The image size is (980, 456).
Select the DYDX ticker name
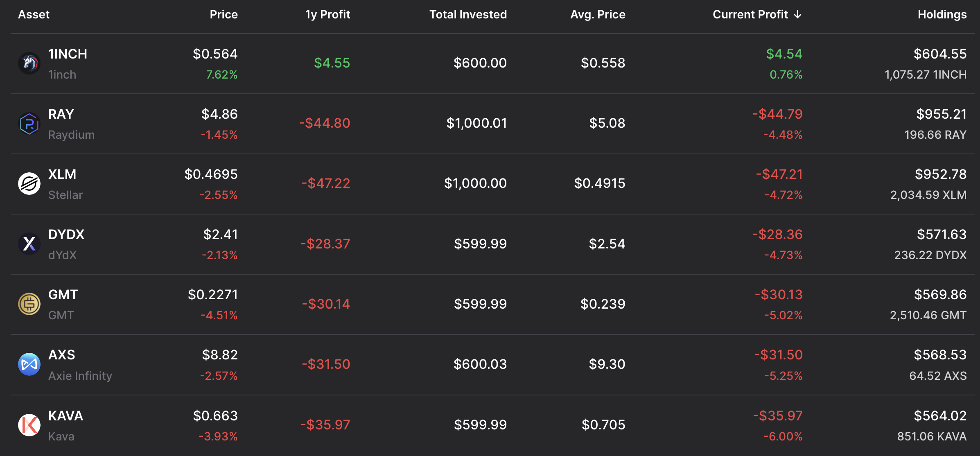(66, 235)
